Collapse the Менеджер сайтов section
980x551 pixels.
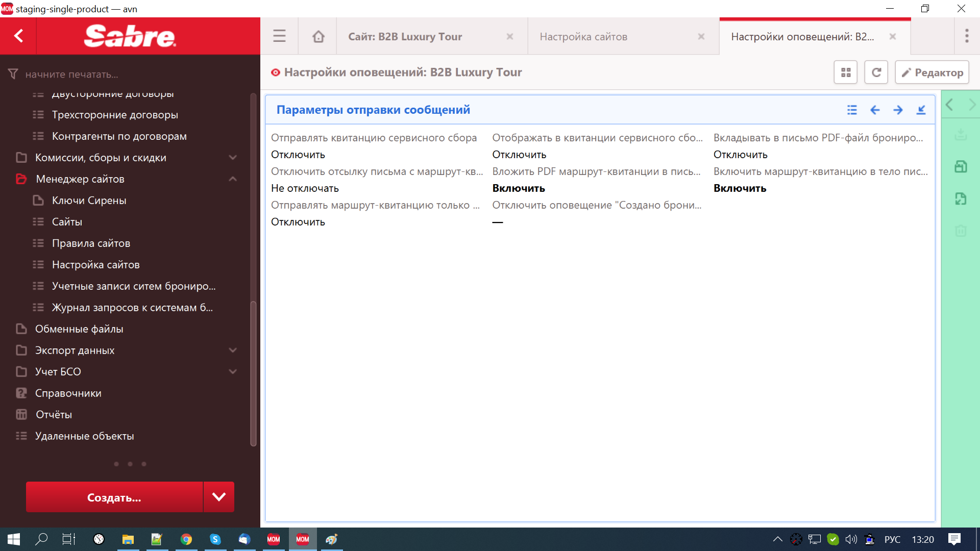coord(233,179)
